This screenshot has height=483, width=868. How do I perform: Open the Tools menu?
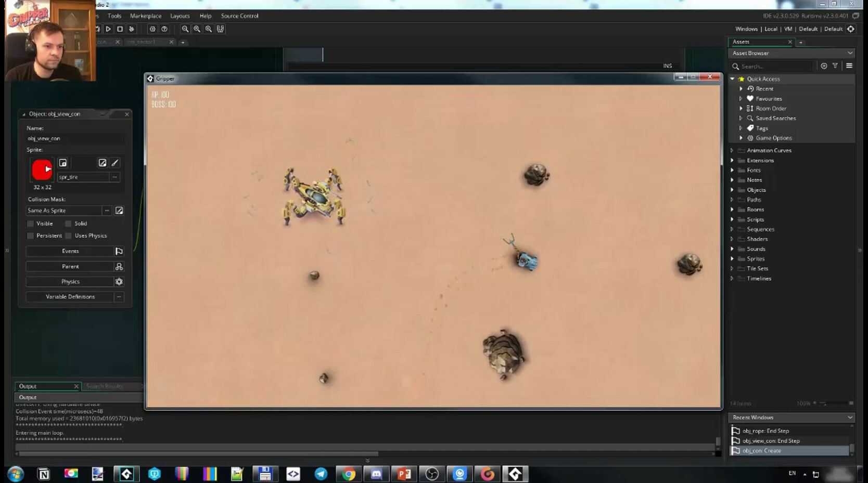point(114,16)
